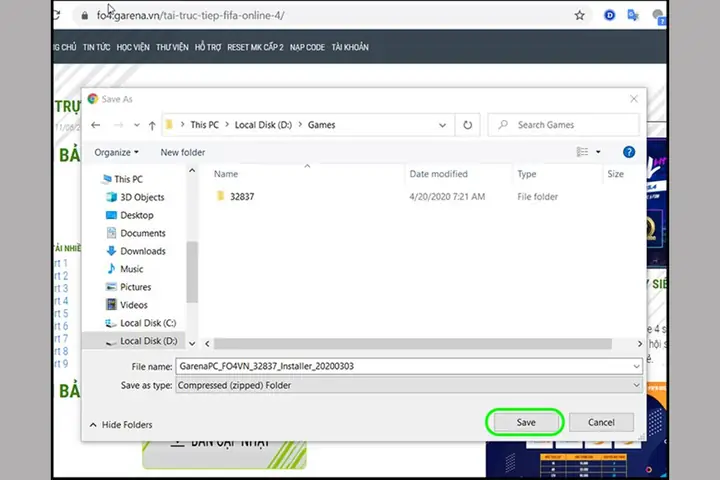Open the blue Help icon
Image resolution: width=720 pixels, height=480 pixels.
click(629, 152)
